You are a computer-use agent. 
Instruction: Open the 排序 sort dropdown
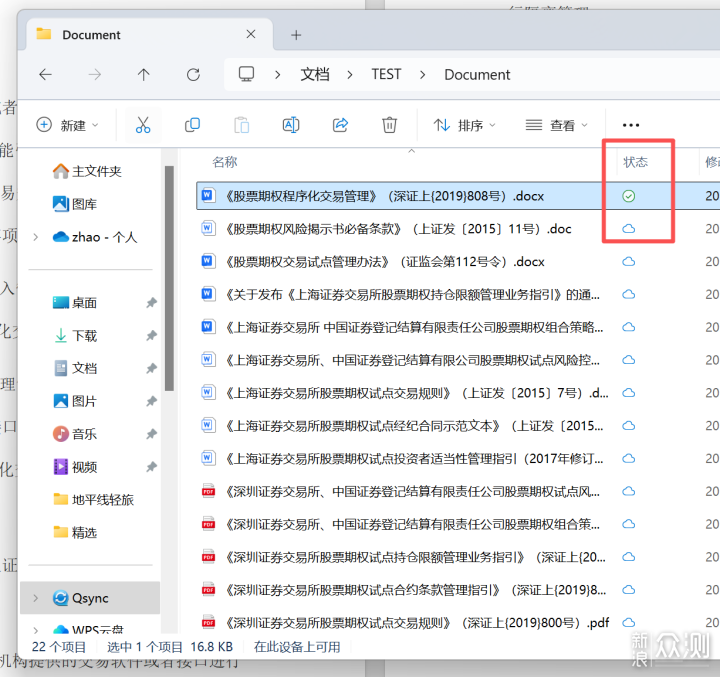pos(464,125)
